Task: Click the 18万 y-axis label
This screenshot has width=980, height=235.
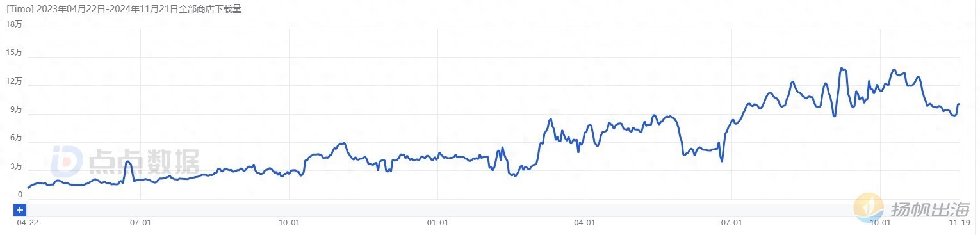Action: coord(15,24)
